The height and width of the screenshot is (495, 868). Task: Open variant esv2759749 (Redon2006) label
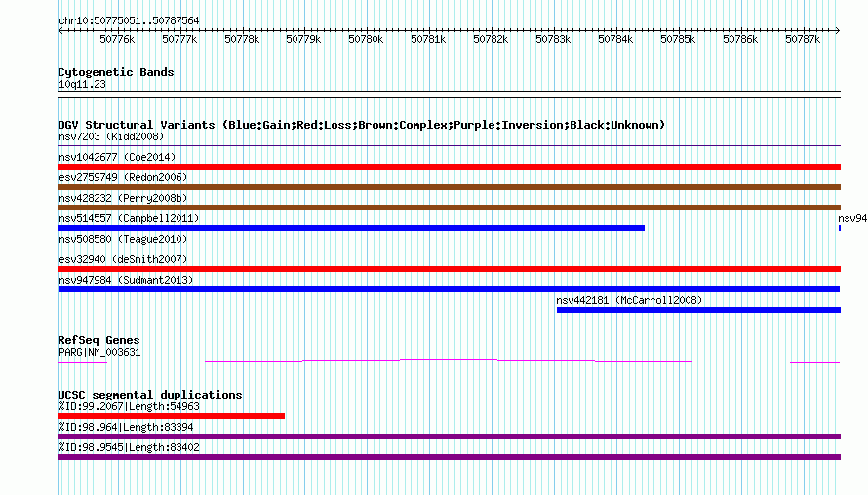coord(123,177)
